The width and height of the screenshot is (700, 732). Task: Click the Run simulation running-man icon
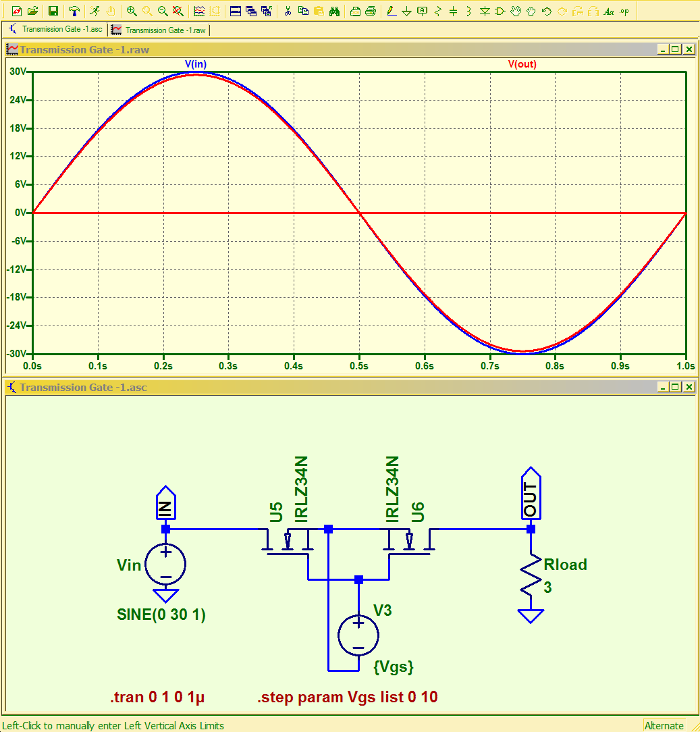point(95,11)
